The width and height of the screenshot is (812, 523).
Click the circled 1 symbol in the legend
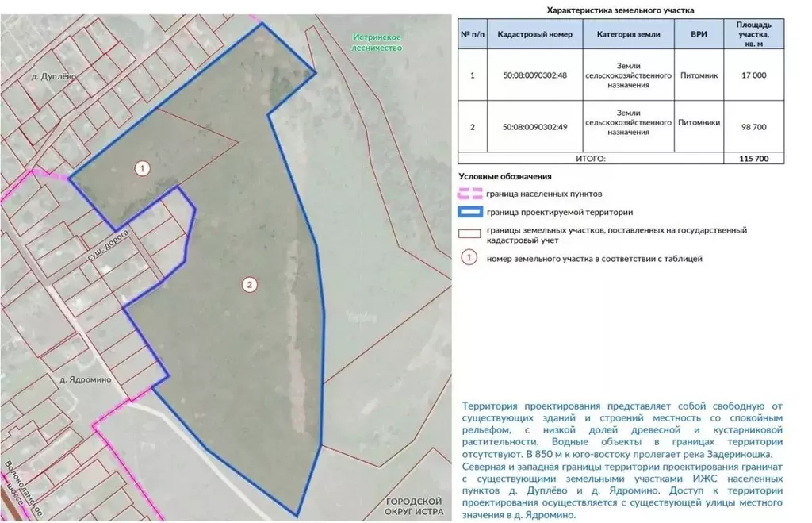(x=470, y=258)
